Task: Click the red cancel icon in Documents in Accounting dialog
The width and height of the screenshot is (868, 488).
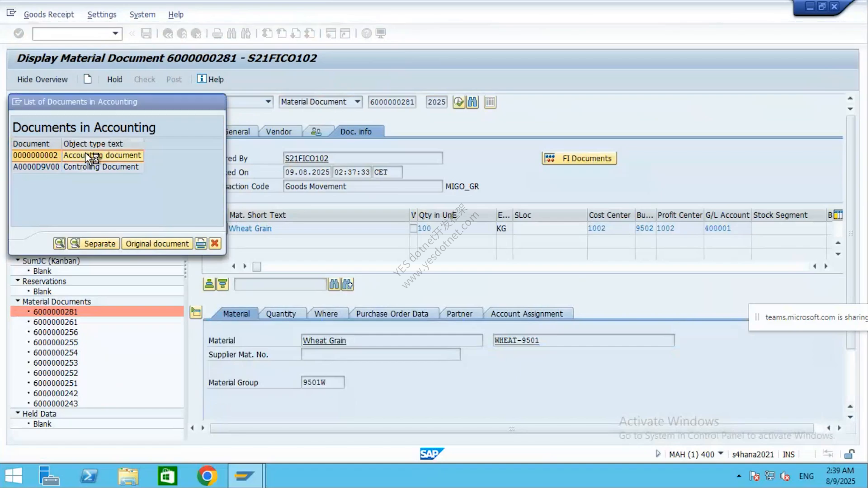Action: click(x=215, y=244)
